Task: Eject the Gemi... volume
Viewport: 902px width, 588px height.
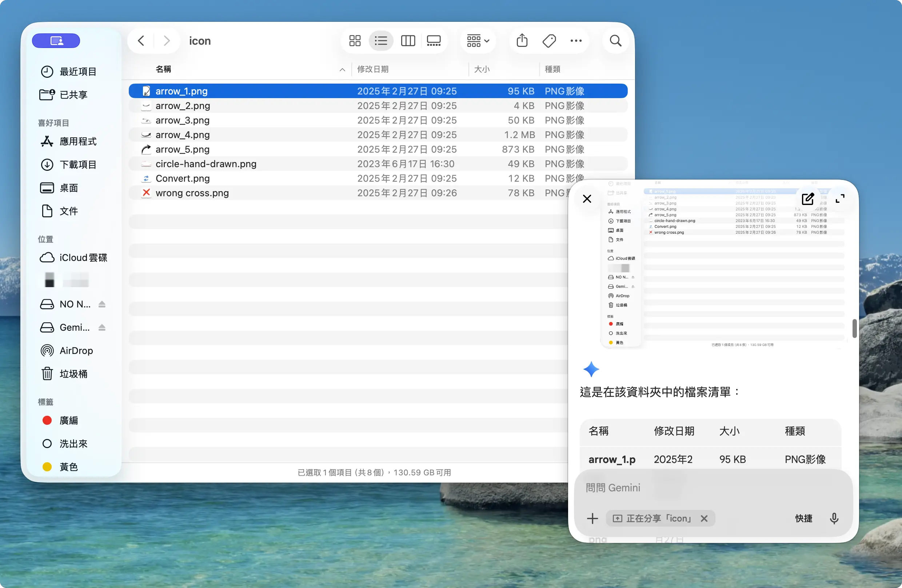Action: 101,327
